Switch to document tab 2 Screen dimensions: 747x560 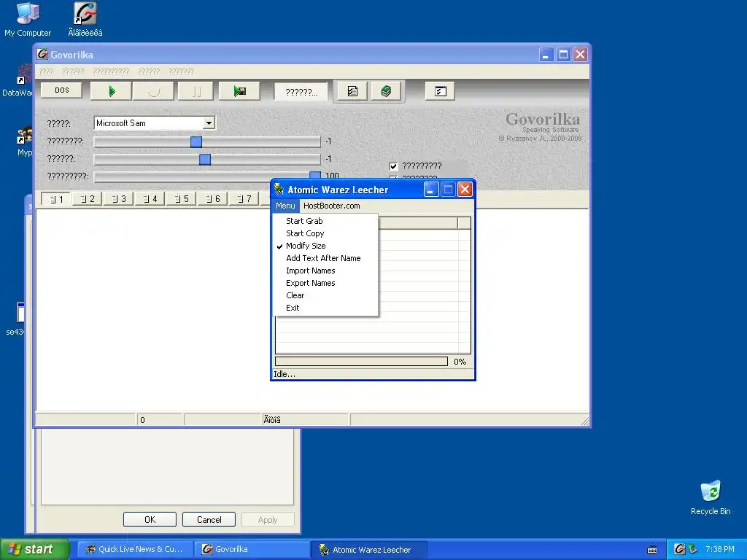click(88, 198)
